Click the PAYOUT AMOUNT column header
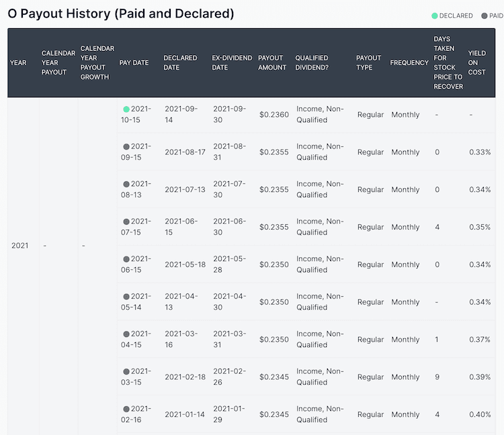Viewport: 504px width, 435px height. [272, 62]
